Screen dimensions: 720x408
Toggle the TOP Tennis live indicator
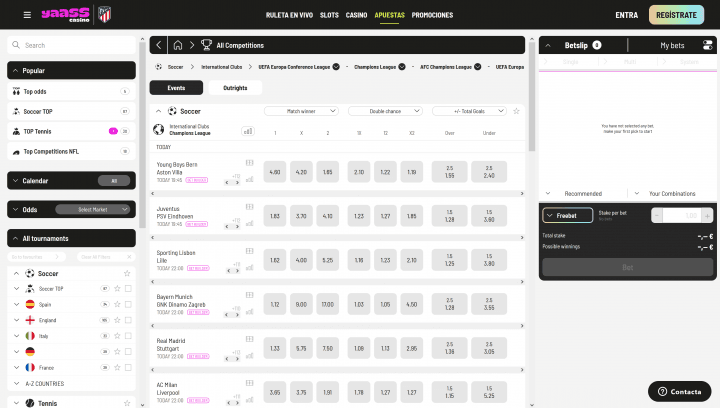113,131
